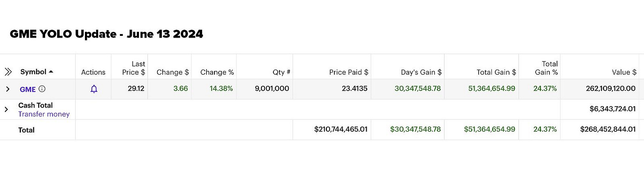644x178 pixels.
Task: Expand the Cash Total row
Action: click(6, 109)
